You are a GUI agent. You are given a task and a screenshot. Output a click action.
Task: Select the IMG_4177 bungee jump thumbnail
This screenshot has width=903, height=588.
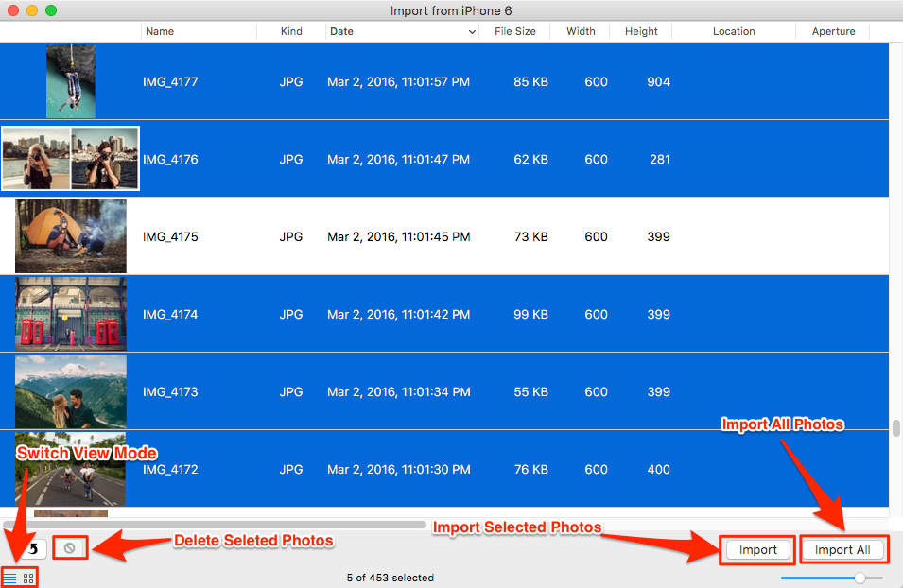point(71,81)
